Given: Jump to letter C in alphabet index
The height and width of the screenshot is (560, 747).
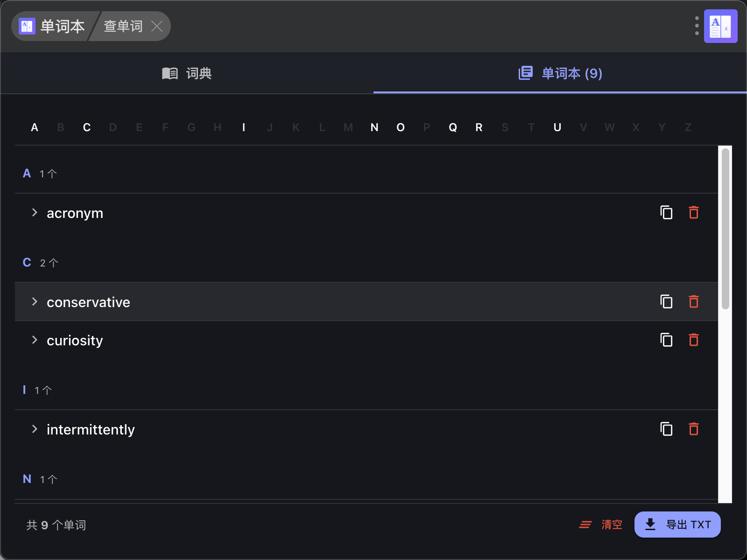Looking at the screenshot, I should pyautogui.click(x=87, y=127).
